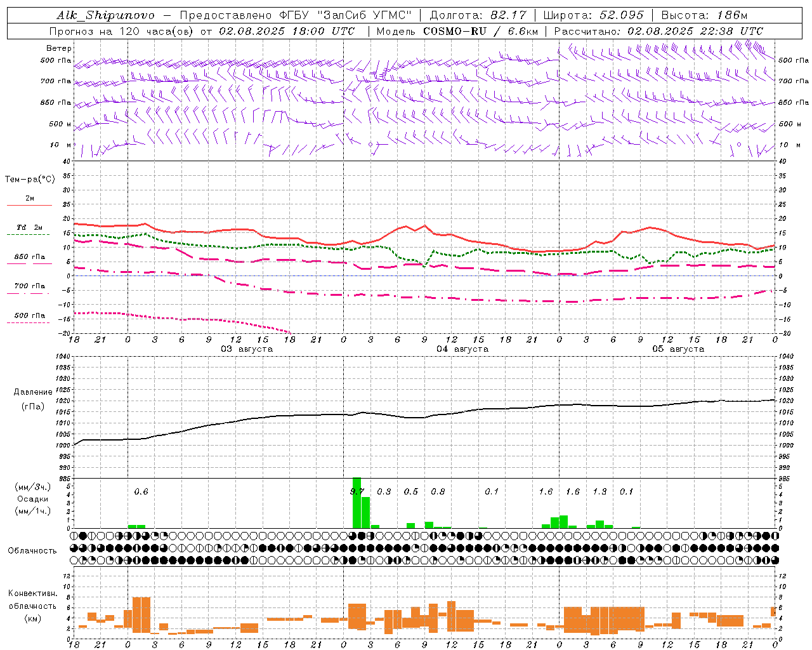Screen dimensions: 812x650
Task: Click the (км) unit label for convective cloud
Action: [x=33, y=618]
